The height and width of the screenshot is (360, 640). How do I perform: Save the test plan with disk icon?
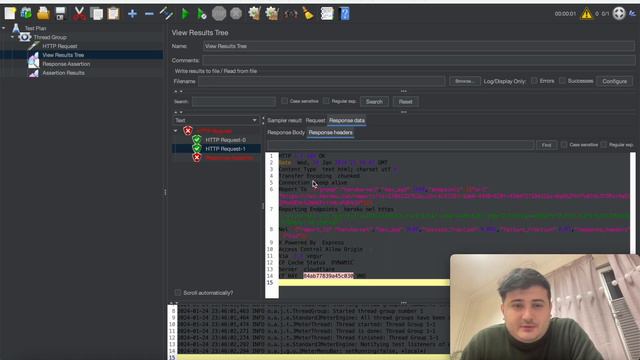pos(60,13)
